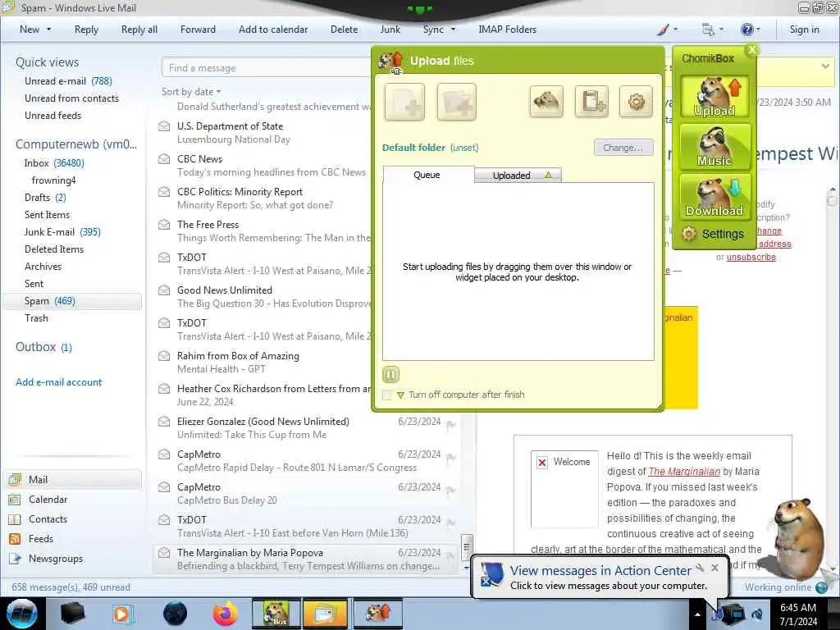Select Unread from contacts quick view
This screenshot has height=630, width=840.
pyautogui.click(x=71, y=98)
